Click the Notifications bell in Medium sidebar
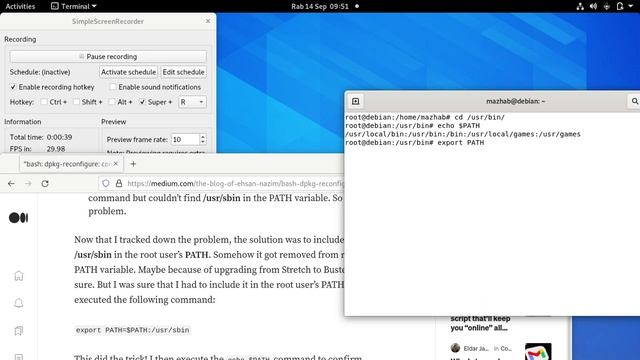The height and width of the screenshot is (360, 640). pos(19,303)
